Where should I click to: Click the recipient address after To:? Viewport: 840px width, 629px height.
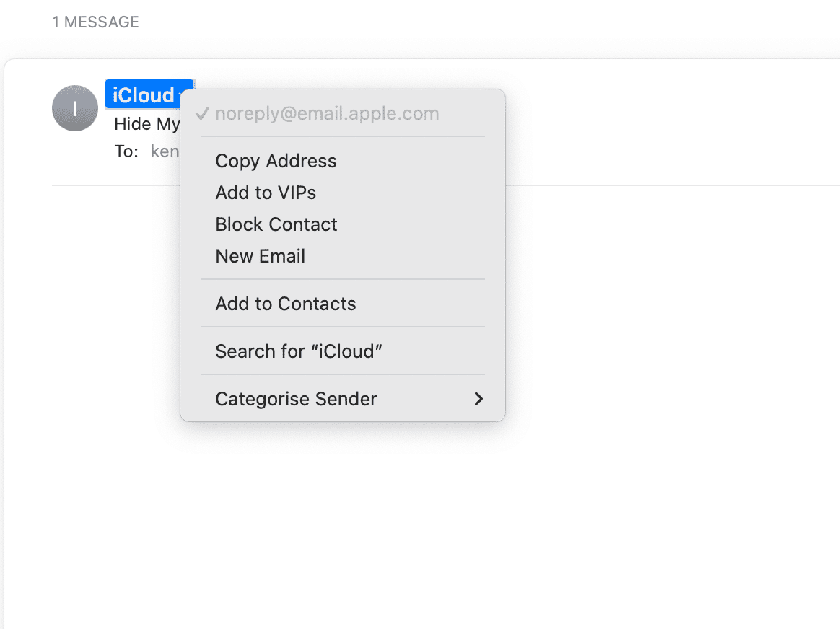click(x=165, y=151)
